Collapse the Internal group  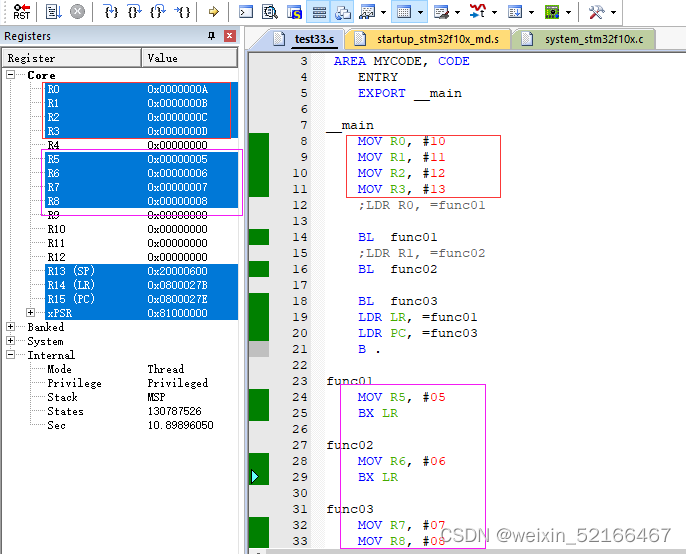click(x=10, y=354)
